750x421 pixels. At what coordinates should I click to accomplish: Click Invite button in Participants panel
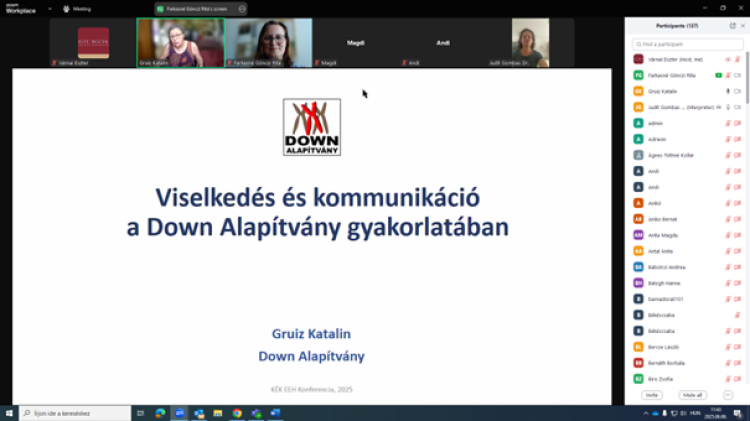click(x=651, y=395)
